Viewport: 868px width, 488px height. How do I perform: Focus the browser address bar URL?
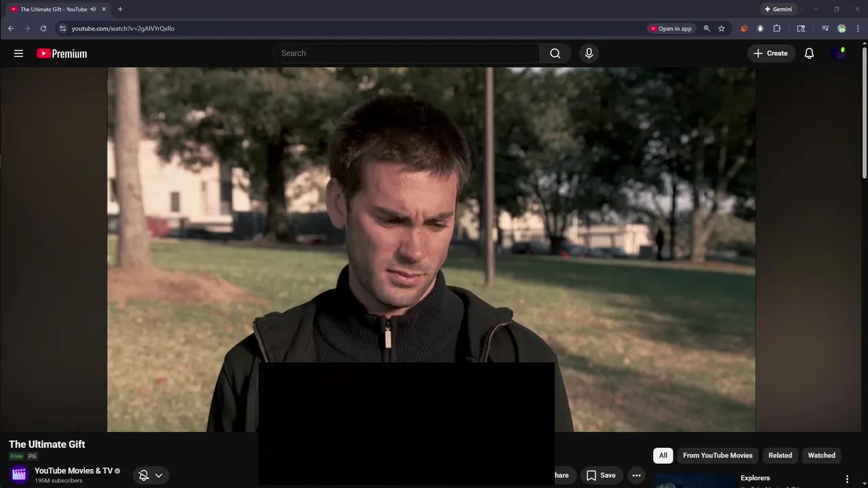123,28
